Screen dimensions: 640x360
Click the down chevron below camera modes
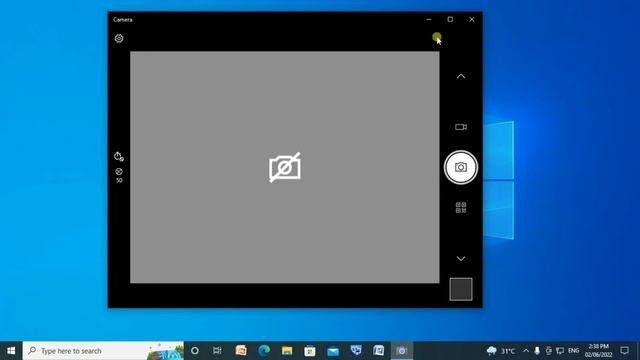[x=461, y=258]
